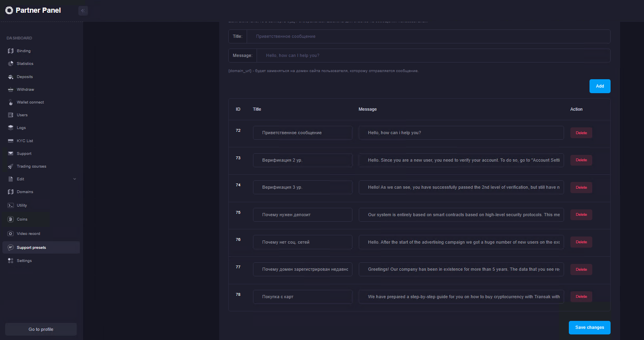Screen dimensions: 644x340
Task: Expand the Edit menu chevron
Action: pyautogui.click(x=74, y=179)
